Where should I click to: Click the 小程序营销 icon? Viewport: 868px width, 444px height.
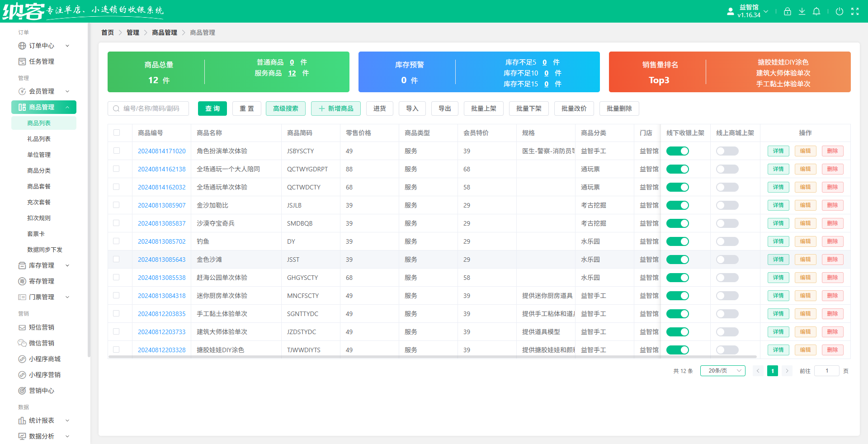22,375
